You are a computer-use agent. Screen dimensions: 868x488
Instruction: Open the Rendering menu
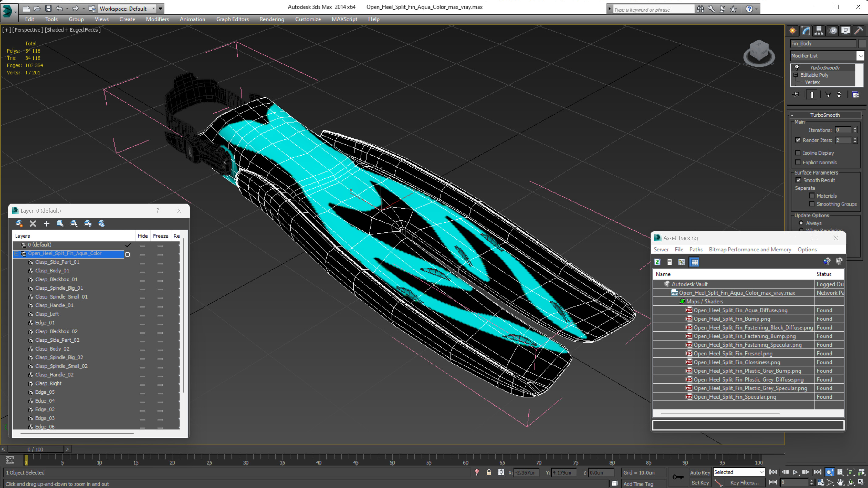pos(272,19)
